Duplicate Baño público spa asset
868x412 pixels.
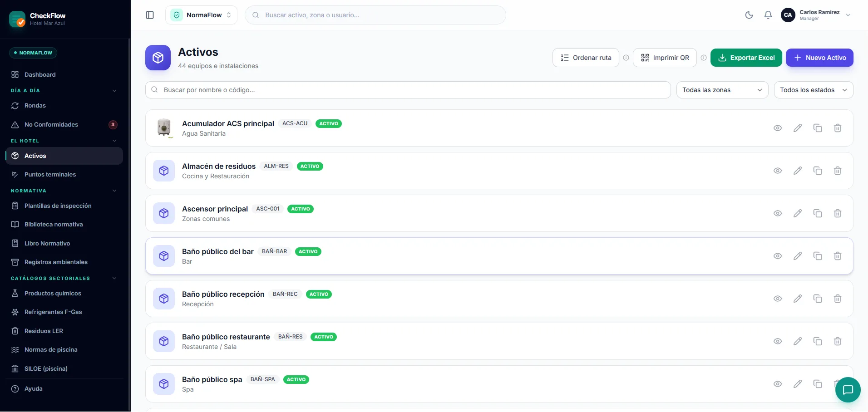coord(818,384)
